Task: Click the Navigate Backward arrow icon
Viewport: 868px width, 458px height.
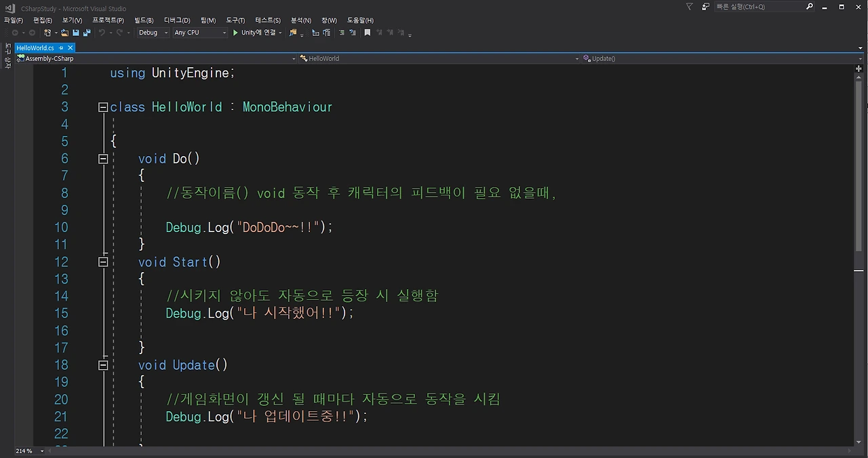Action: click(15, 33)
